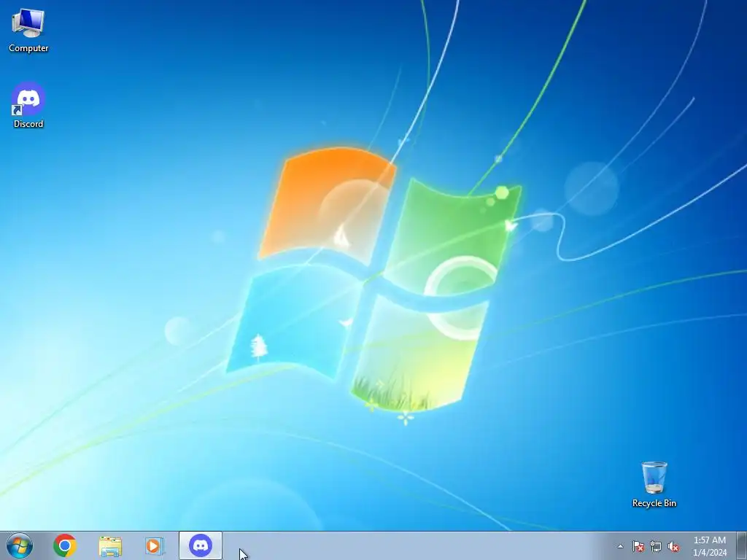Open Windows Explorer from the taskbar
This screenshot has width=747, height=560.
(x=110, y=545)
